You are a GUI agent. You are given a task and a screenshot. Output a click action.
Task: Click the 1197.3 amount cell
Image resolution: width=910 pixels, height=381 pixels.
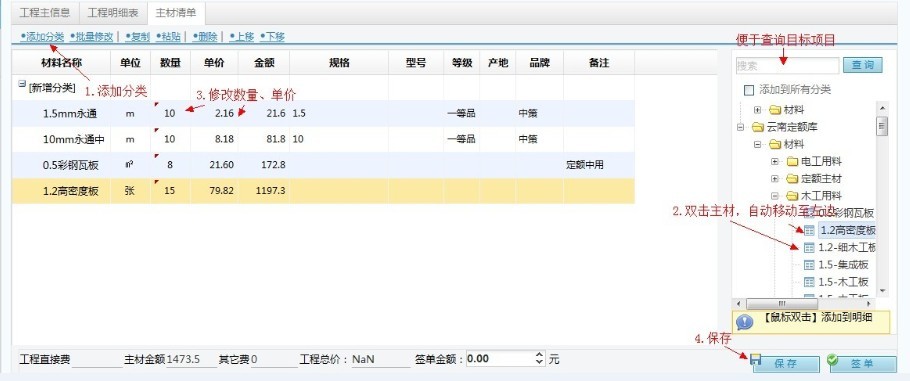point(264,190)
